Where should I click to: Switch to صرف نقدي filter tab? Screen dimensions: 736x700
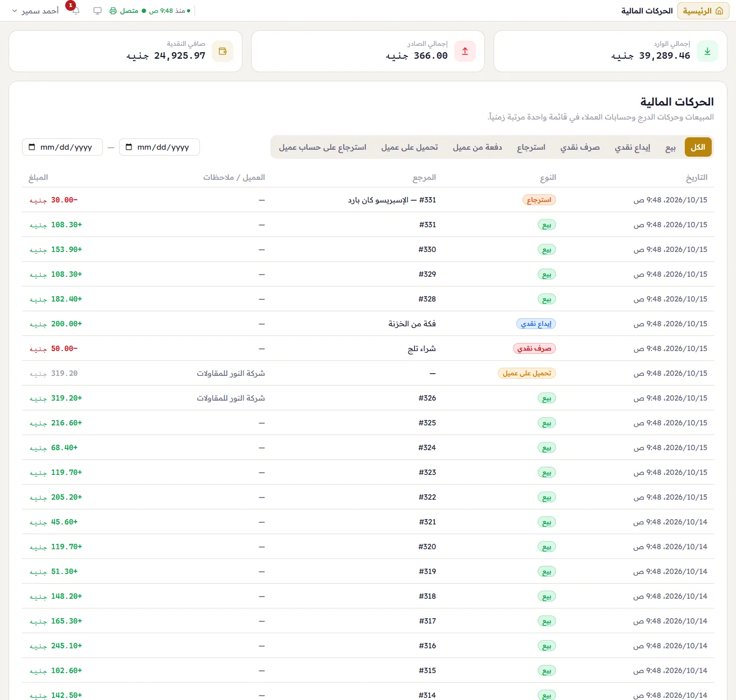pos(580,147)
